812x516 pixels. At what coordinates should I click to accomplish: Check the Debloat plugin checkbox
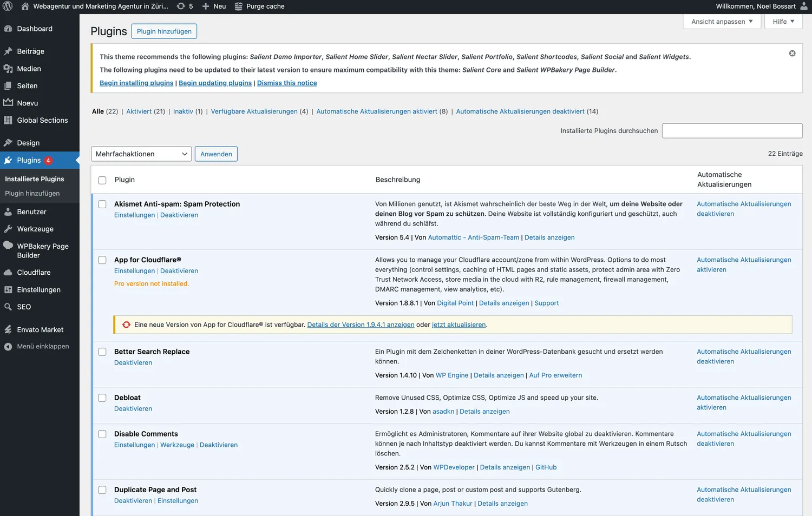[102, 398]
